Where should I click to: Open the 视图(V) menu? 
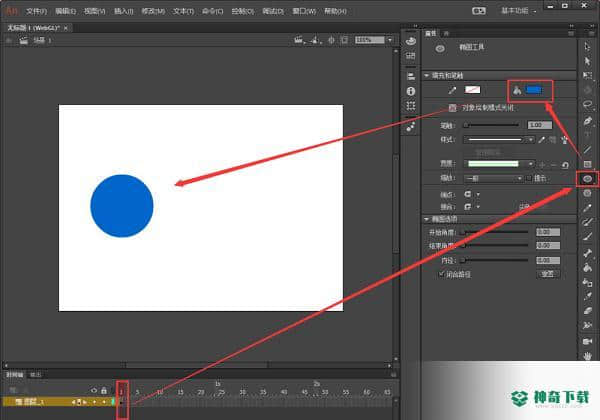pos(95,11)
